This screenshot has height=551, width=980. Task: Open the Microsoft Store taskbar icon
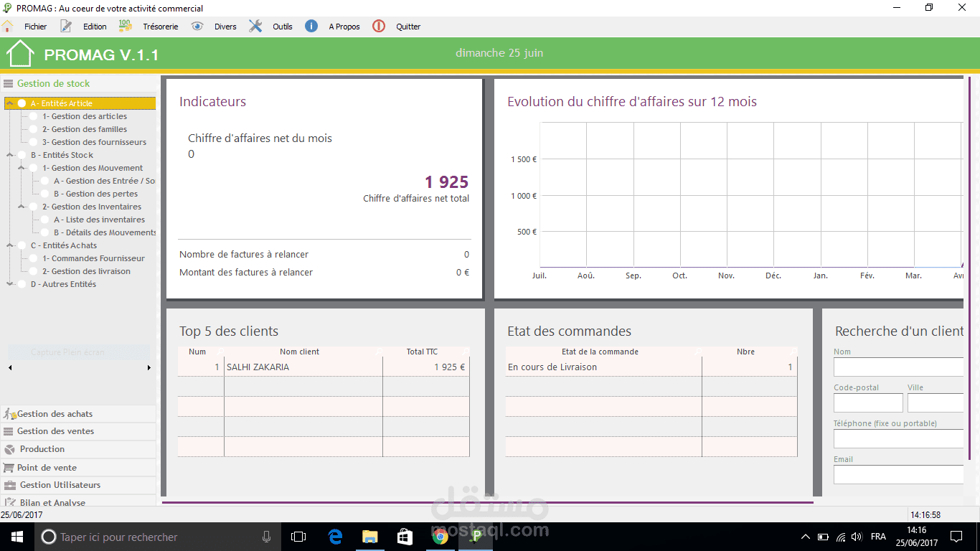pyautogui.click(x=405, y=537)
